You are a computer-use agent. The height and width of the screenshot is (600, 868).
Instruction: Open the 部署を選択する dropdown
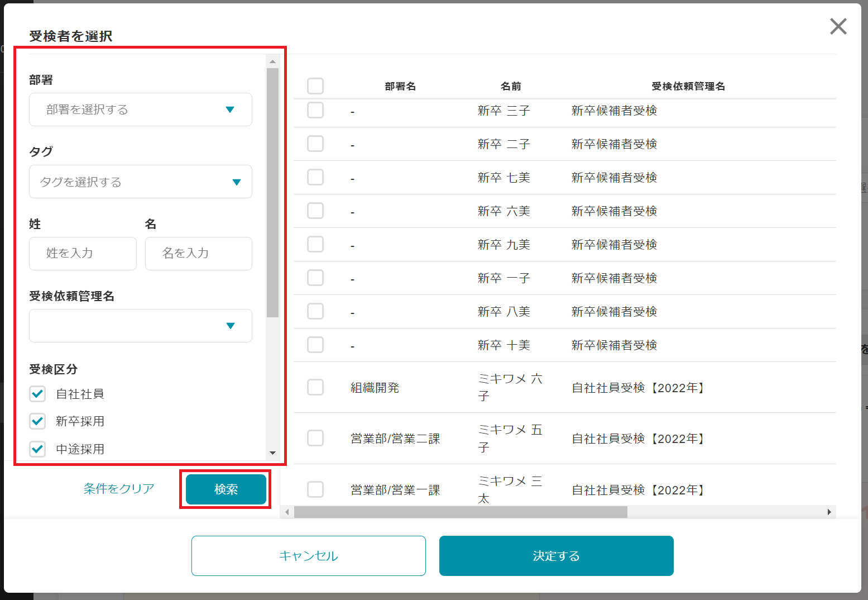click(140, 109)
